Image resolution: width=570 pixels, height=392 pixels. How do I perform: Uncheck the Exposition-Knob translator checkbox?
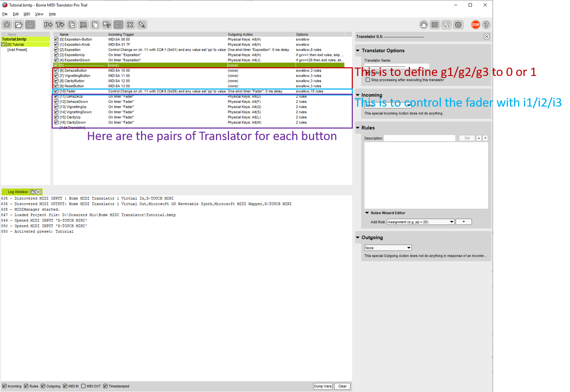(x=56, y=45)
